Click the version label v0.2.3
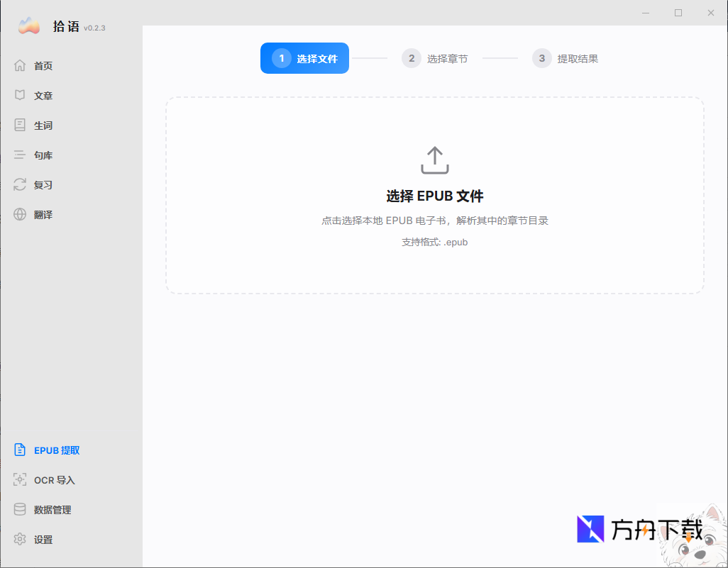Image resolution: width=728 pixels, height=568 pixels. pos(94,28)
